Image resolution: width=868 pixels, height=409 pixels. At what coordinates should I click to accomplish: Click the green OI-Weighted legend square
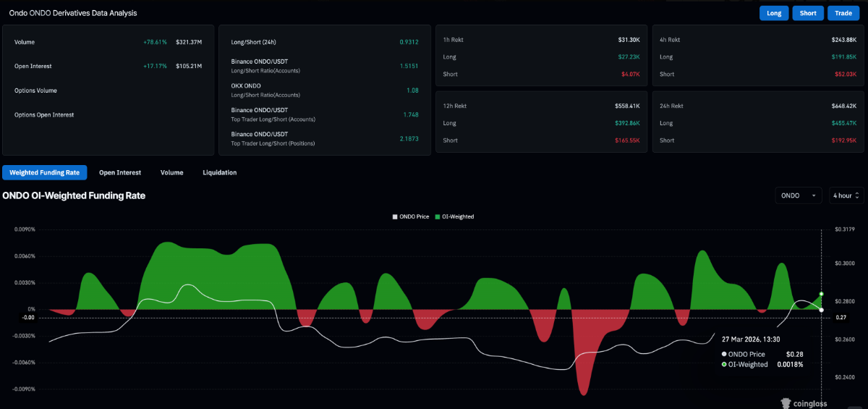point(438,216)
